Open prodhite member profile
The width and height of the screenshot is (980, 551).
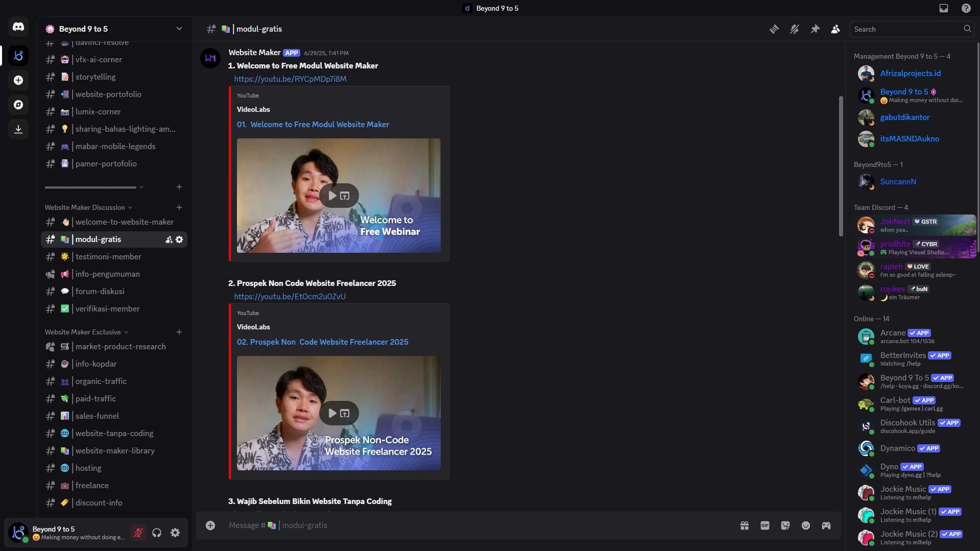coord(914,248)
